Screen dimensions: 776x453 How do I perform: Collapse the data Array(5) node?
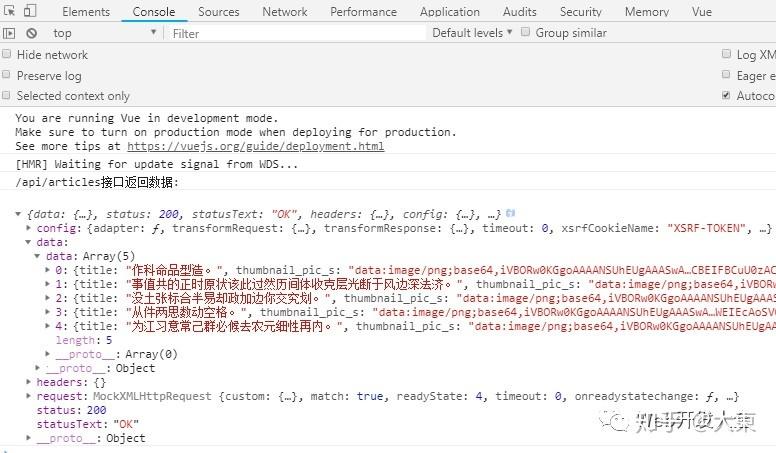click(x=39, y=256)
